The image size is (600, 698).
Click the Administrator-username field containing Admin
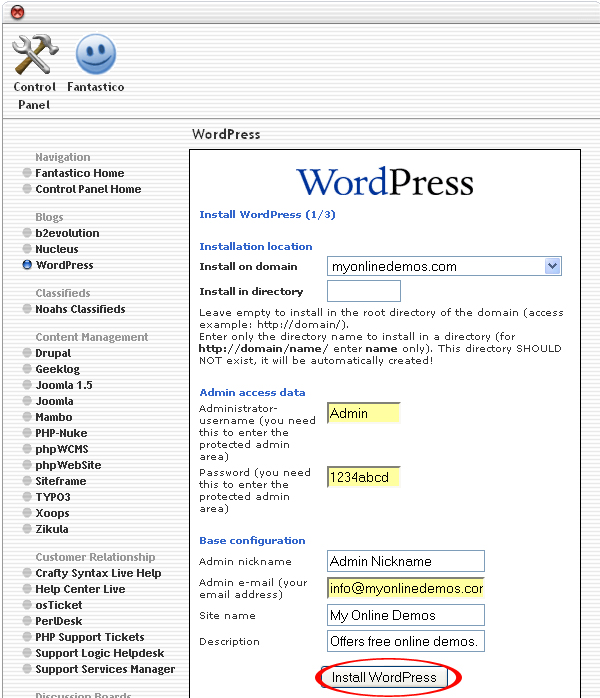pos(364,413)
